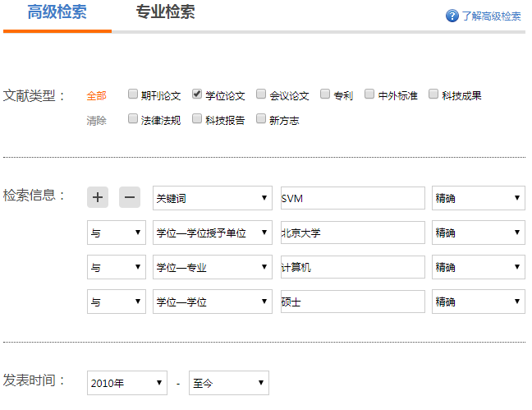Image resolution: width=532 pixels, height=410 pixels.
Task: Tick the 专利 checkbox
Action: tap(325, 94)
